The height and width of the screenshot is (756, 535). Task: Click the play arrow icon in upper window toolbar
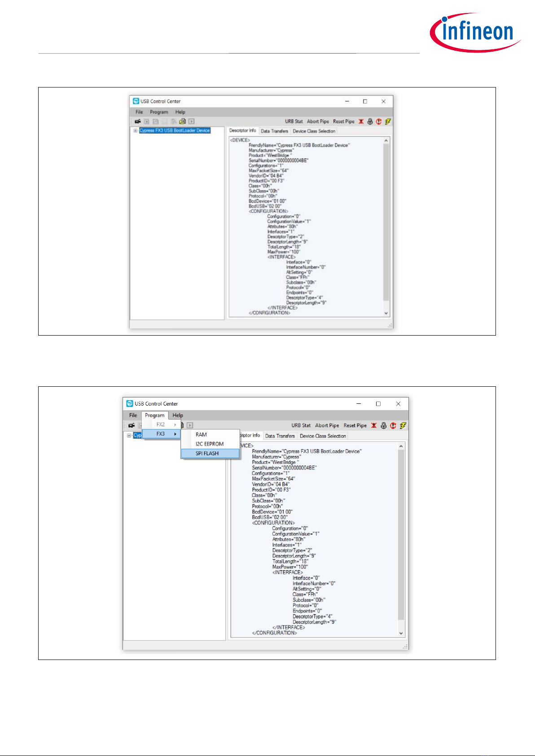click(x=192, y=122)
